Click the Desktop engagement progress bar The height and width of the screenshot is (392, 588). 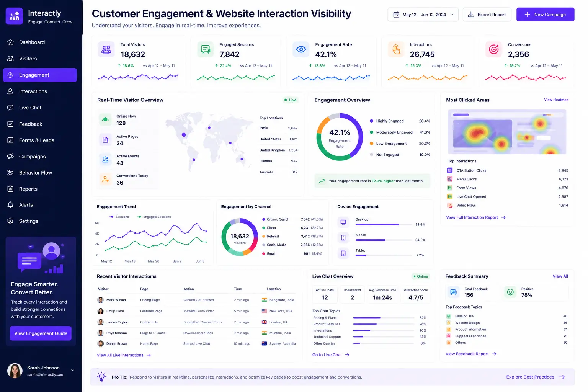[384, 225]
